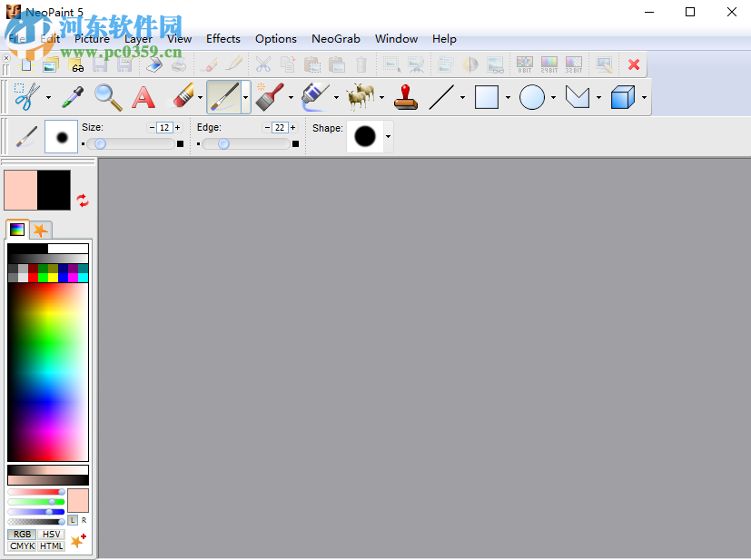
Task: Activate the Zoom magnifier tool
Action: pyautogui.click(x=108, y=97)
